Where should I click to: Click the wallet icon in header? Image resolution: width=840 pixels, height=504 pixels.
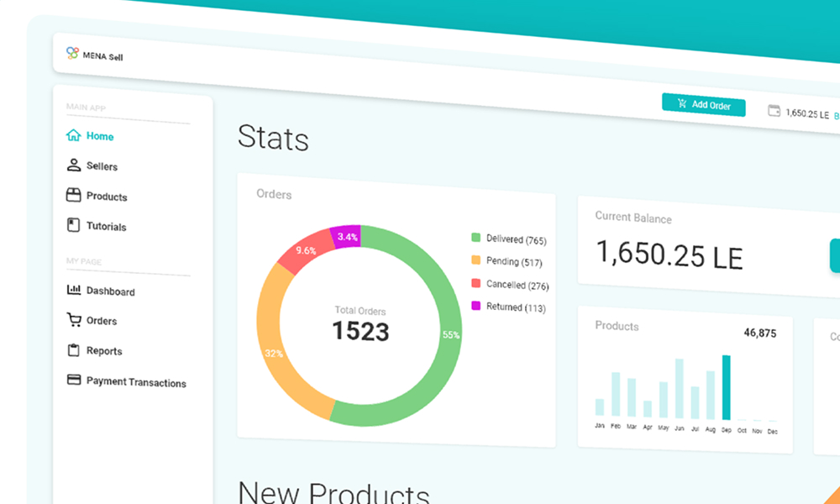774,111
